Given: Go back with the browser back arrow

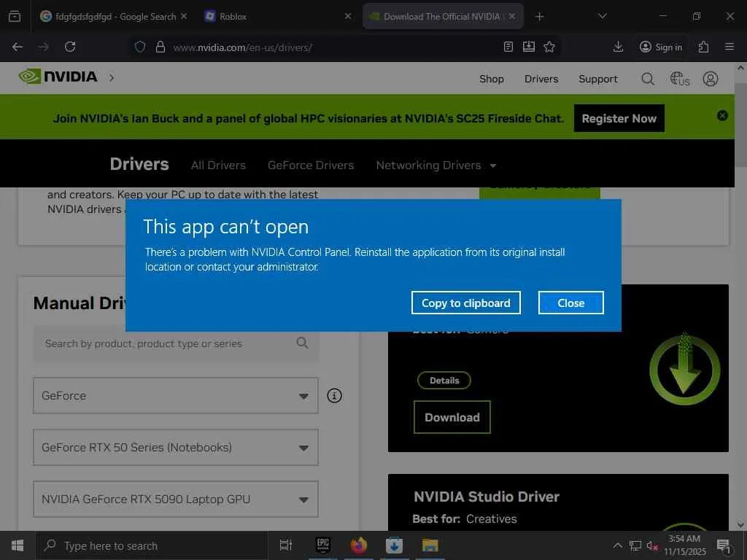Looking at the screenshot, I should (x=18, y=47).
